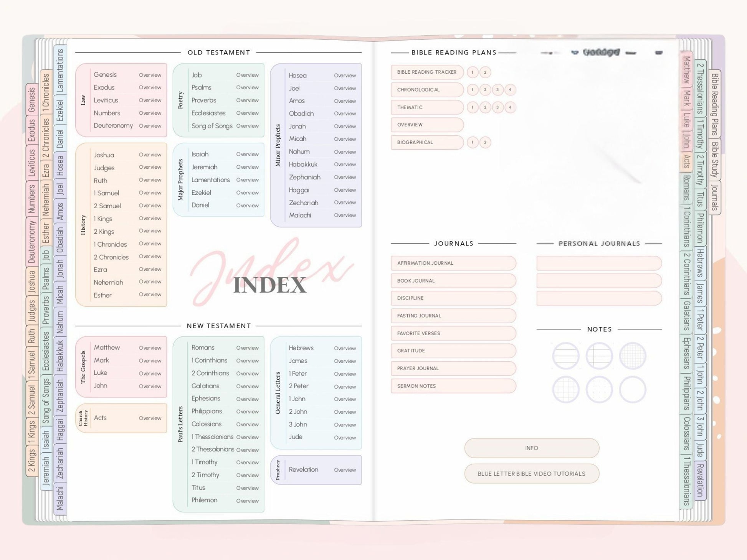The width and height of the screenshot is (747, 560).
Task: Click the Blue Letter Bible Video Tutorials button
Action: pyautogui.click(x=531, y=474)
